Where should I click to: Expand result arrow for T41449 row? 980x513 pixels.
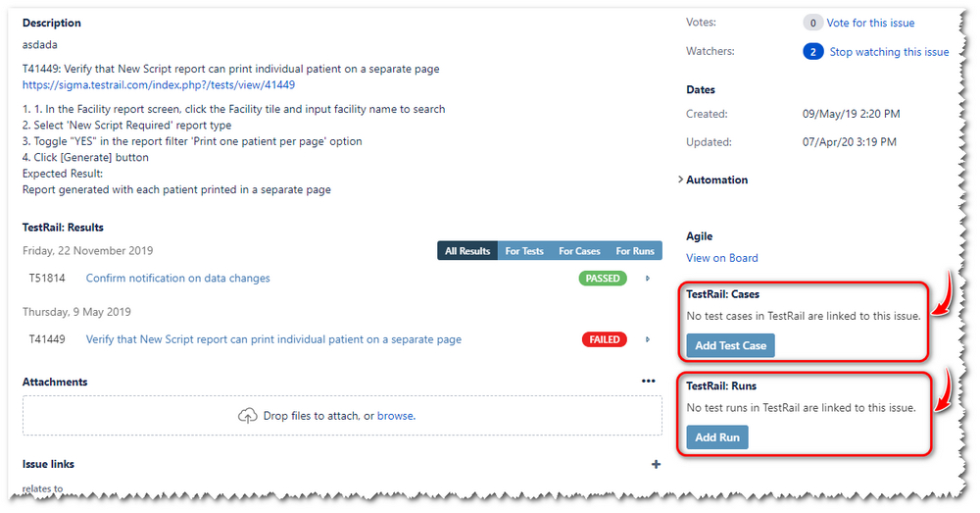648,339
